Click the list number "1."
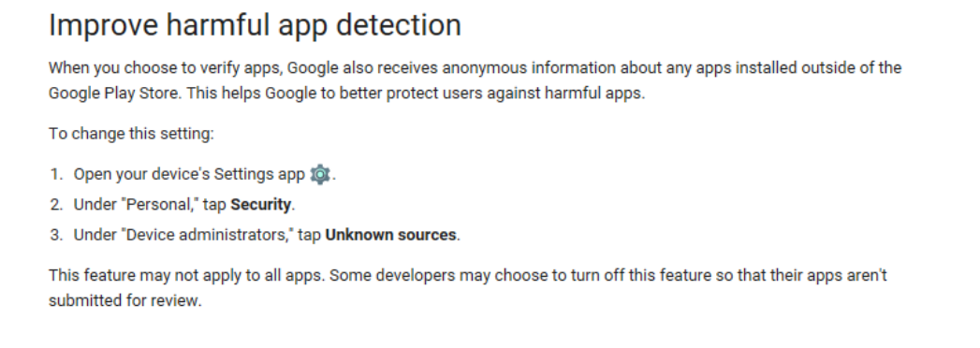980x348 pixels. click(x=57, y=174)
